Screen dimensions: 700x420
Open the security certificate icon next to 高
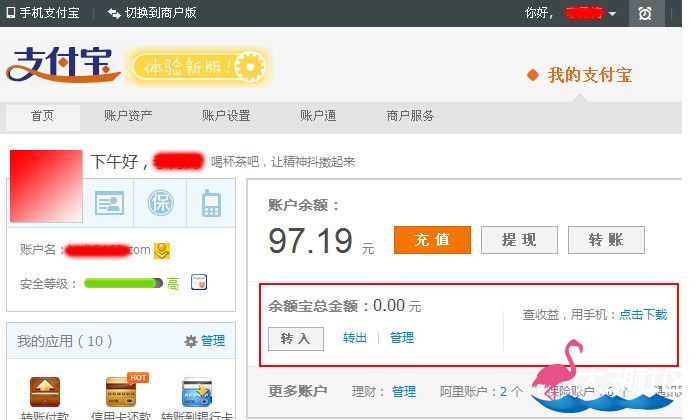199,283
